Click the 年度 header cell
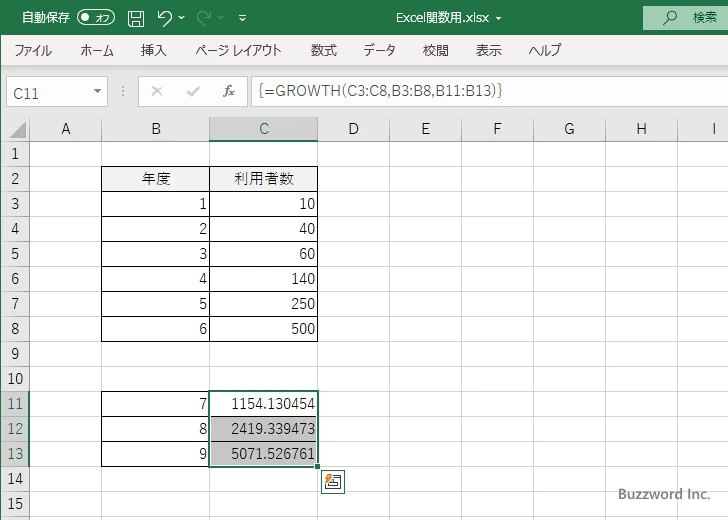This screenshot has width=728, height=520. pos(156,179)
